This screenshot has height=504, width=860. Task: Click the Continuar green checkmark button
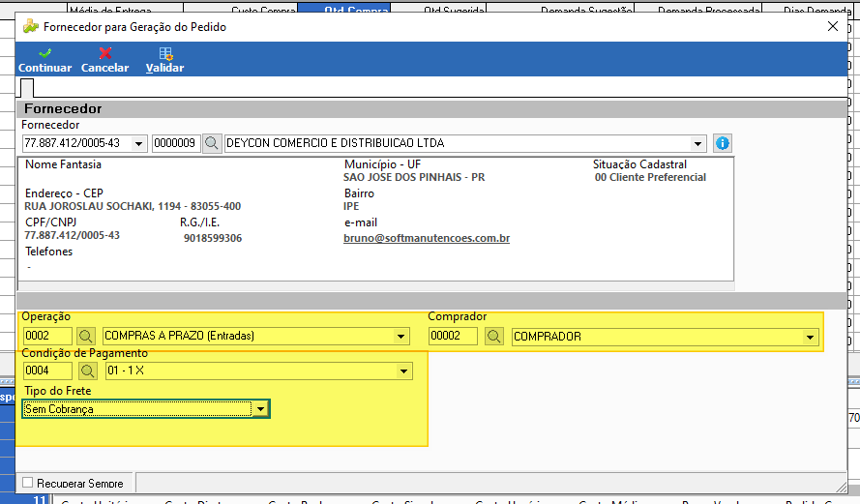tap(44, 60)
